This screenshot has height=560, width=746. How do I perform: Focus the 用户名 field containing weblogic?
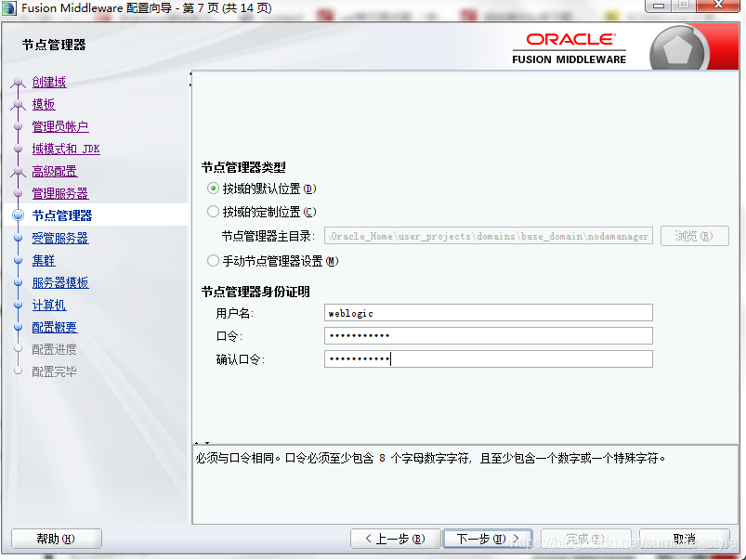click(x=488, y=313)
